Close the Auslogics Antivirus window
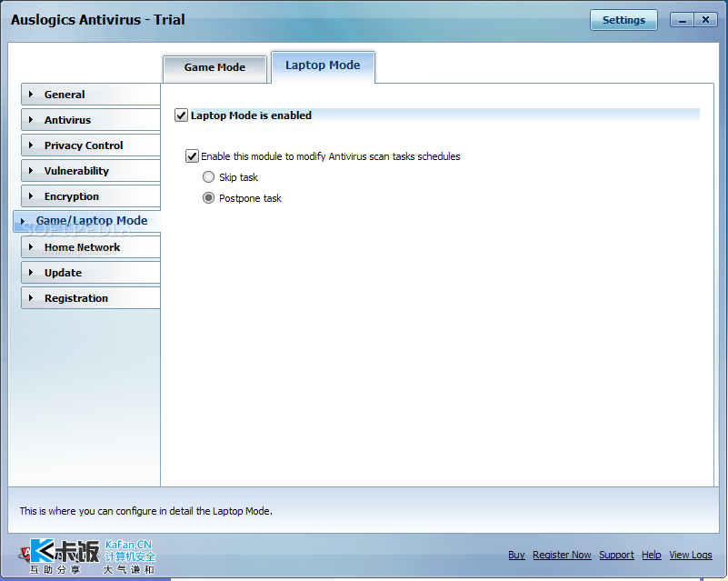This screenshot has width=728, height=581. (x=705, y=20)
